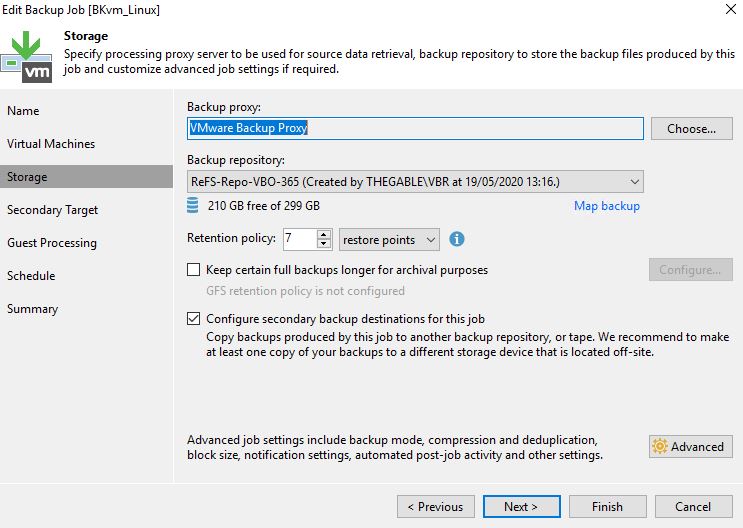Go to the Schedule step
Screen dimensions: 743x528
tap(31, 276)
